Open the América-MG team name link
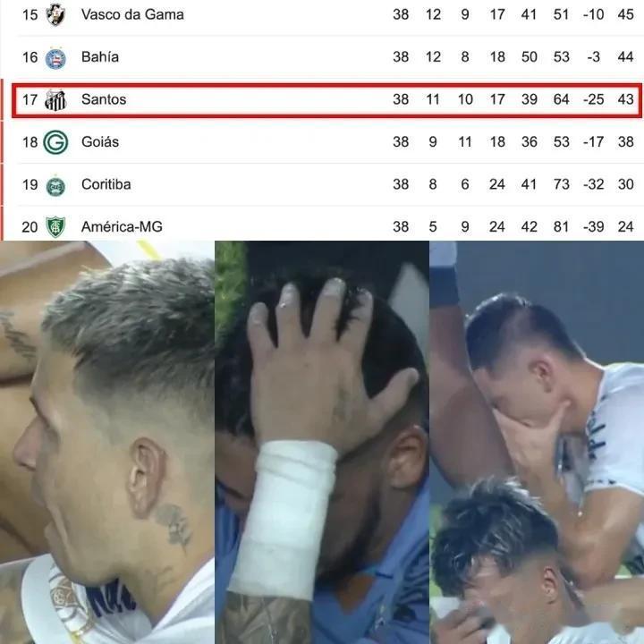This screenshot has height=644, width=644. [122, 226]
